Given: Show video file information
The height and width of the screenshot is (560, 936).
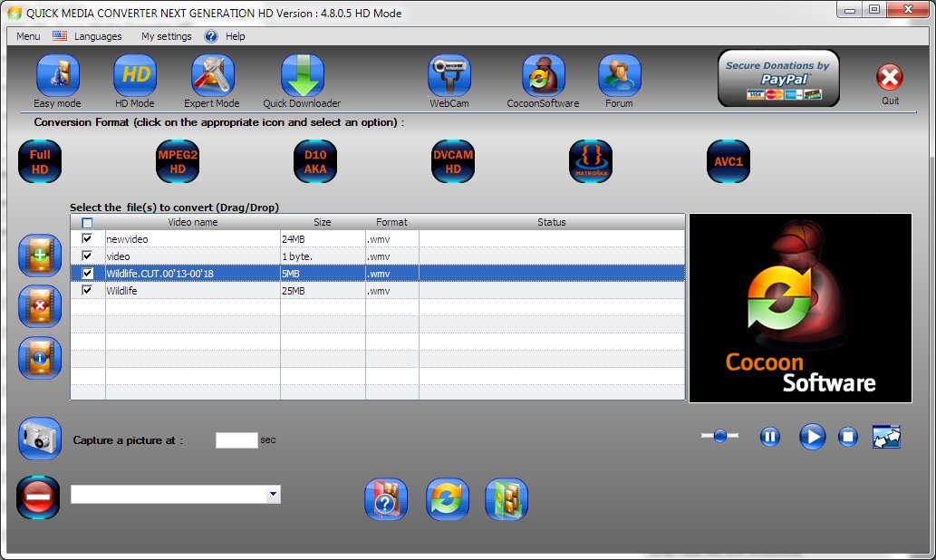Looking at the screenshot, I should (x=40, y=358).
